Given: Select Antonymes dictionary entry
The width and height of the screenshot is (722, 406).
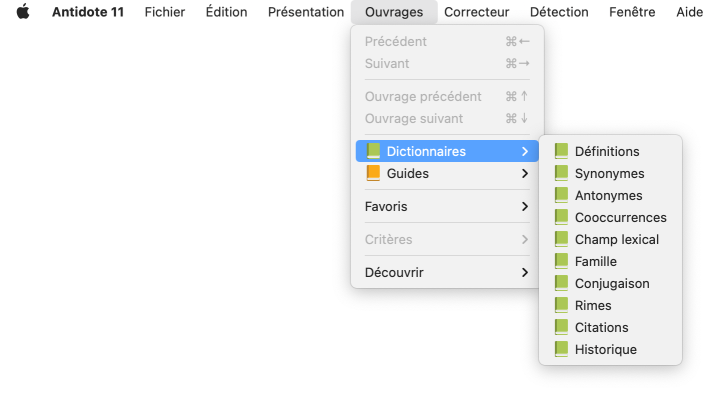Looking at the screenshot, I should [x=608, y=196].
